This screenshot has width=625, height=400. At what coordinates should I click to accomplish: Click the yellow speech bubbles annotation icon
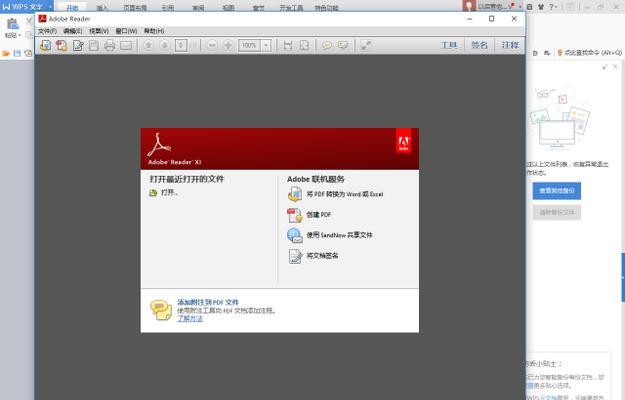[x=161, y=310]
